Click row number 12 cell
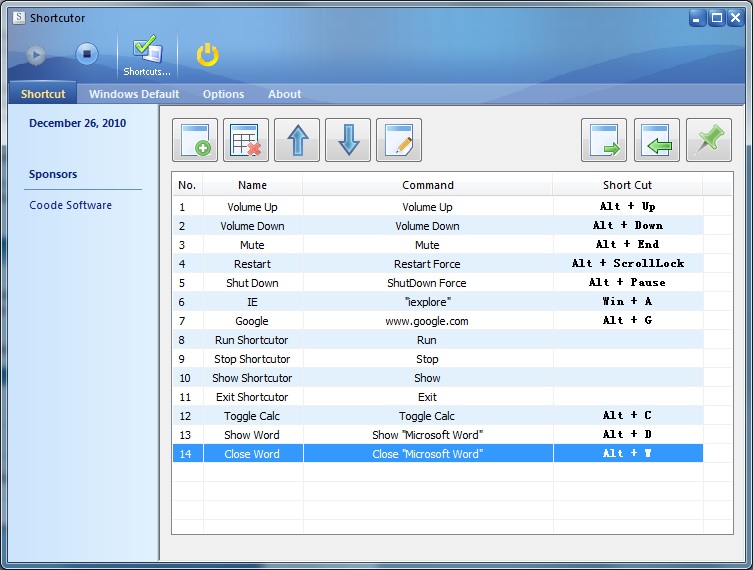This screenshot has height=570, width=753. [x=188, y=416]
